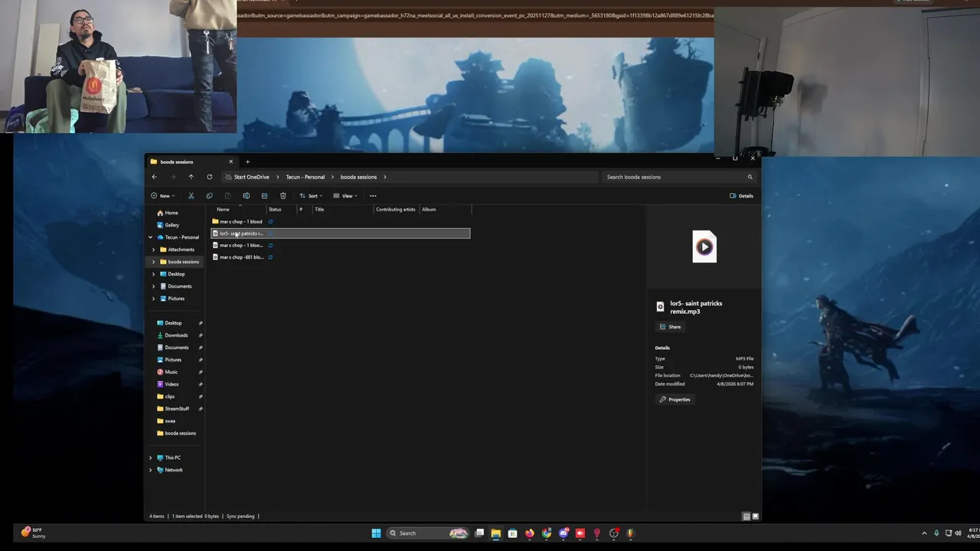The width and height of the screenshot is (980, 551).
Task: Click the search magnifier in Explorer
Action: pyautogui.click(x=750, y=177)
